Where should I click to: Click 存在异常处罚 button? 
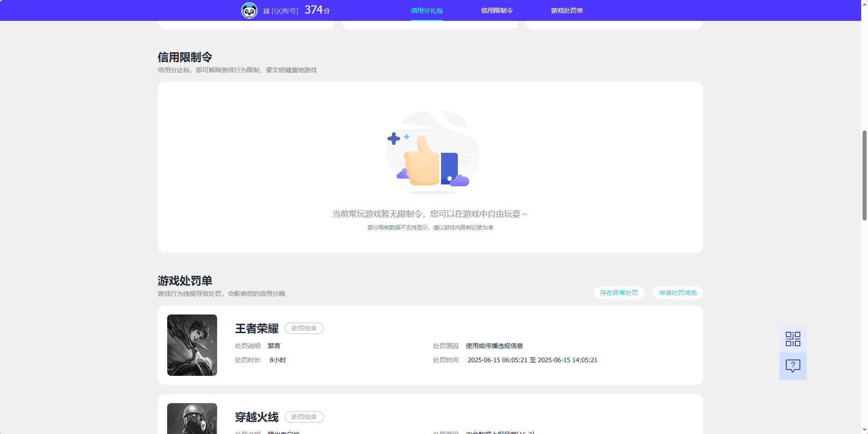619,293
